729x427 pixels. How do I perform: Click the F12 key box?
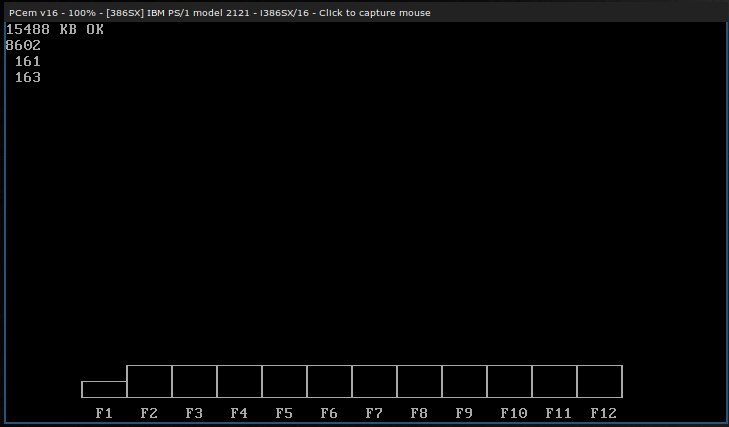click(600, 381)
